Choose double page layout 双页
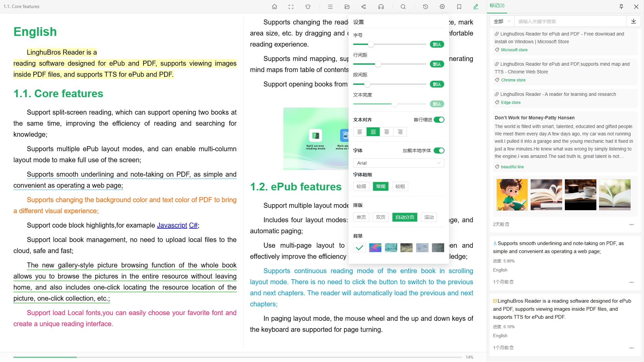Screen dimensions: 644x362 [x=381, y=217]
